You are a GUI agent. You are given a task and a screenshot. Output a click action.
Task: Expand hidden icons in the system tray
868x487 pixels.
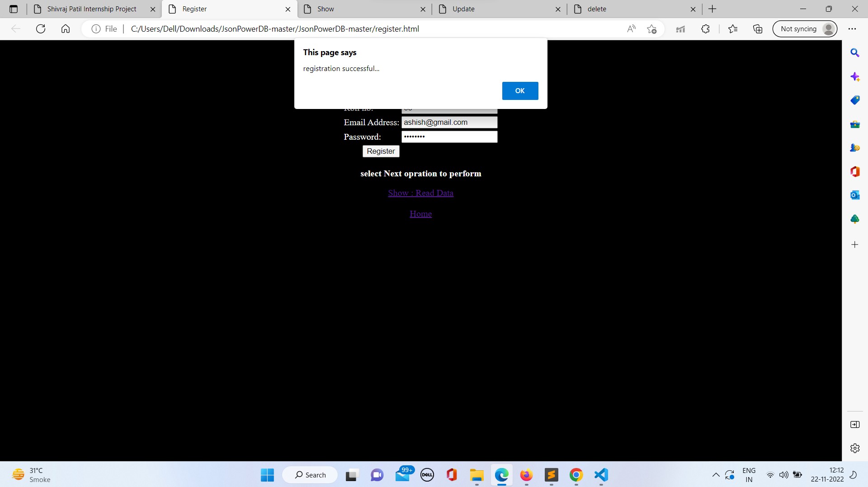716,475
